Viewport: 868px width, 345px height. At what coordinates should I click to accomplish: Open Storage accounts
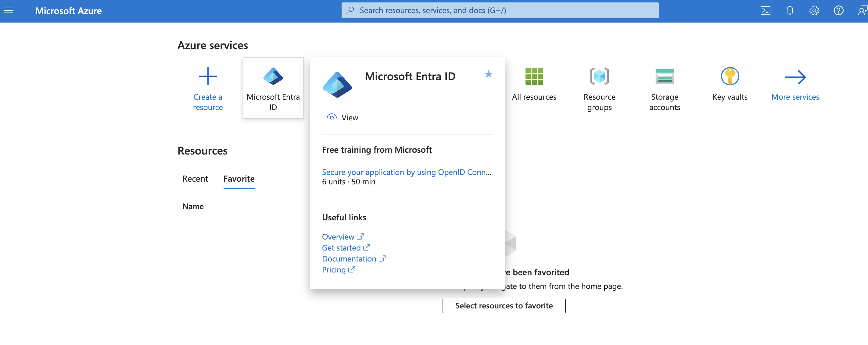664,84
